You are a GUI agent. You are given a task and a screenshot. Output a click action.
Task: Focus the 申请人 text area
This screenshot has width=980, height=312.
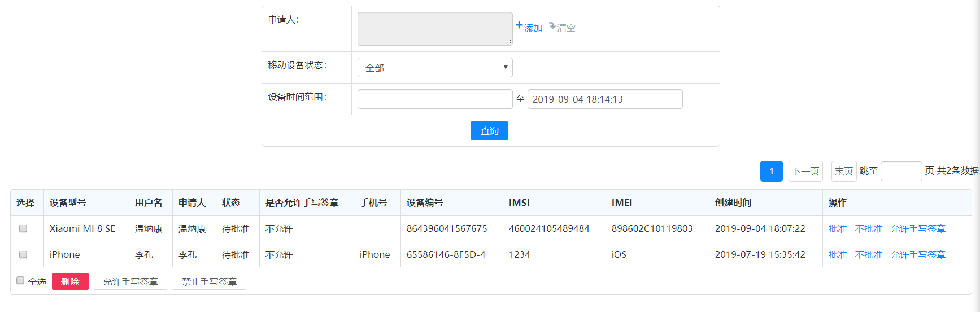[x=435, y=29]
